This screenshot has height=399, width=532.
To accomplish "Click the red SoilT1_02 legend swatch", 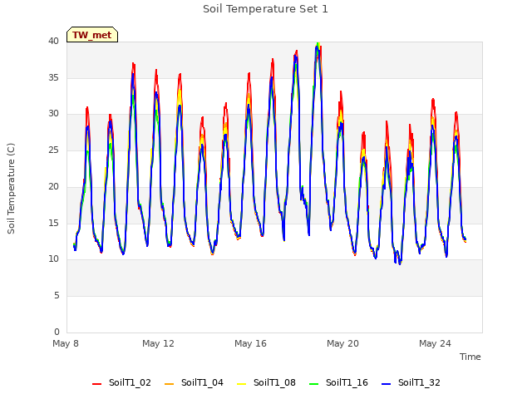I will point(96,384).
